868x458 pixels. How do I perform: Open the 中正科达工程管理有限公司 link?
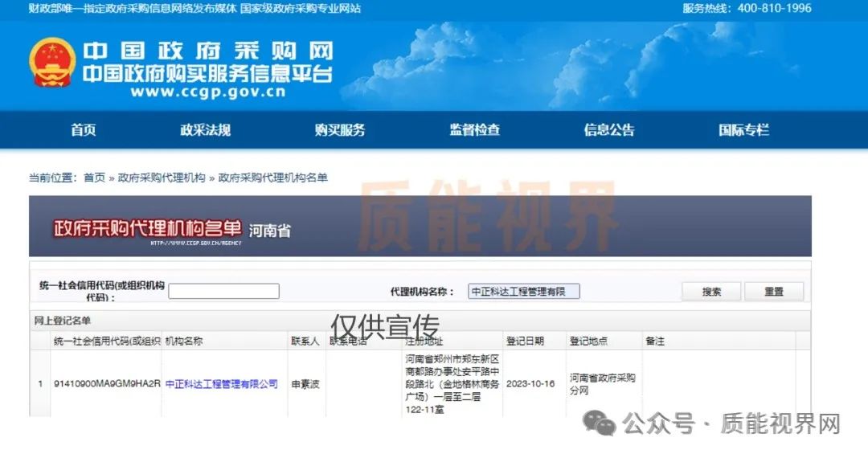222,384
